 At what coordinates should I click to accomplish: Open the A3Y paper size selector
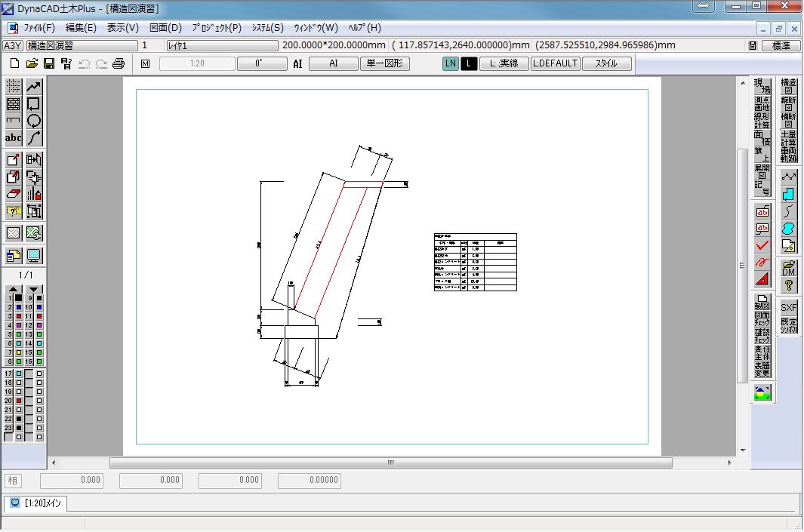click(x=13, y=45)
